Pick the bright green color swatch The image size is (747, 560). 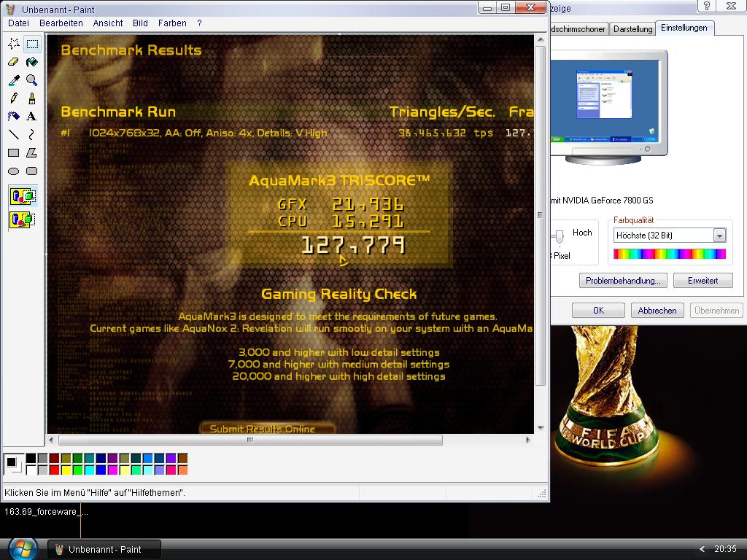click(77, 470)
